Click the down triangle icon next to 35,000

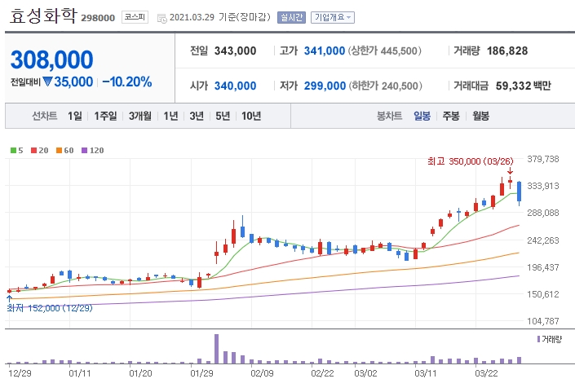pos(47,81)
